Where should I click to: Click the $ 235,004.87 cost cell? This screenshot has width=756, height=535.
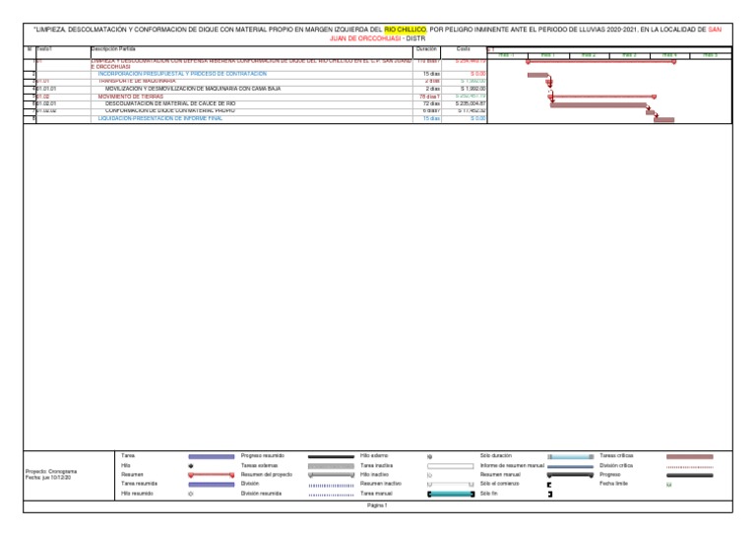pyautogui.click(x=464, y=103)
